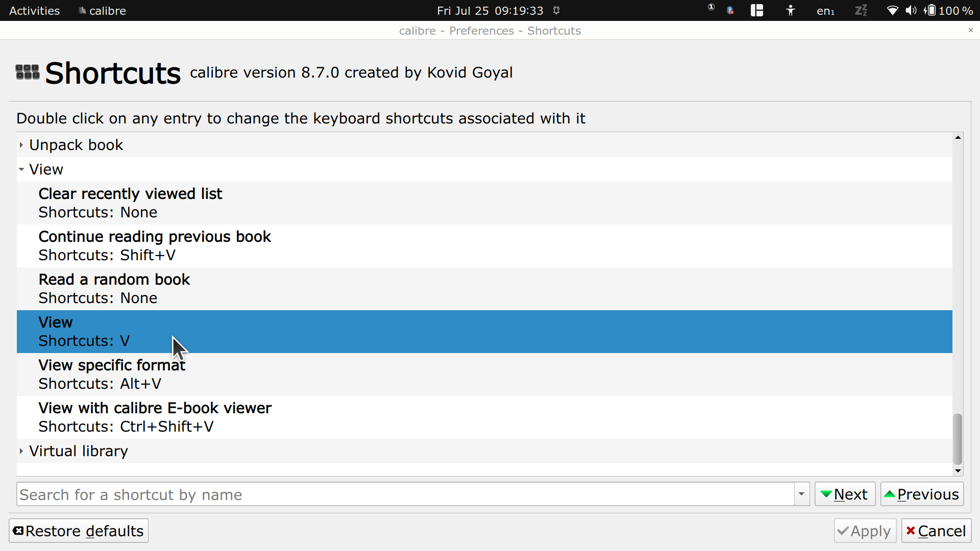The width and height of the screenshot is (980, 551).
Task: Click the Next search result button
Action: pyautogui.click(x=845, y=494)
